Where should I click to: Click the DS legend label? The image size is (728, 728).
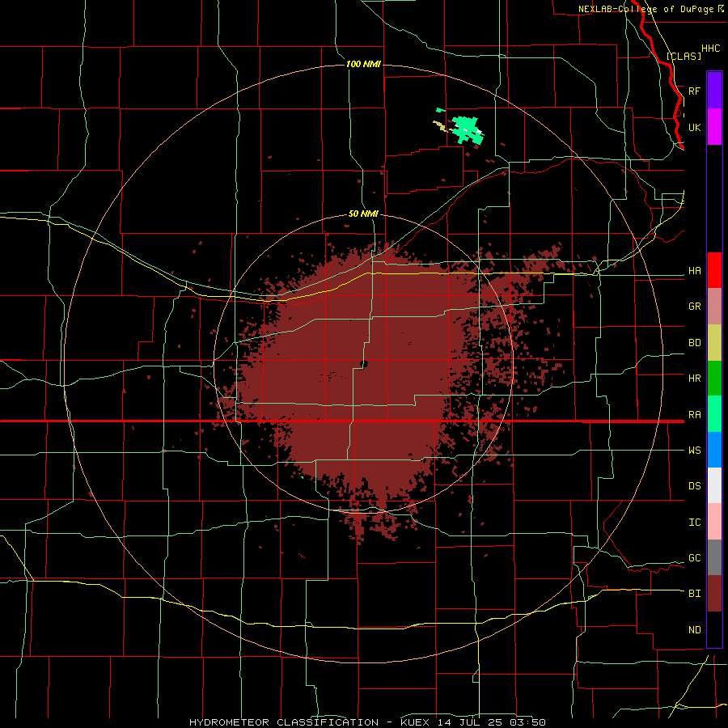pyautogui.click(x=694, y=486)
